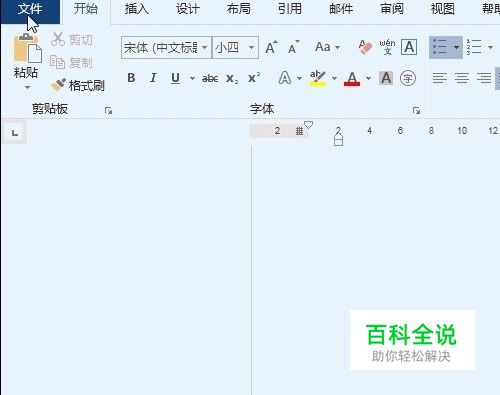Expand the bullet list style dropdown

tap(457, 47)
